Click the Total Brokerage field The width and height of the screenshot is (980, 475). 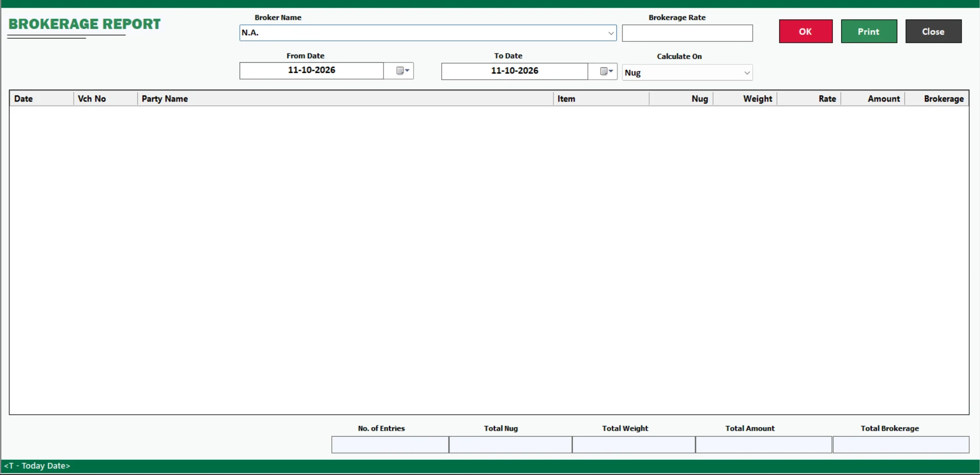901,444
